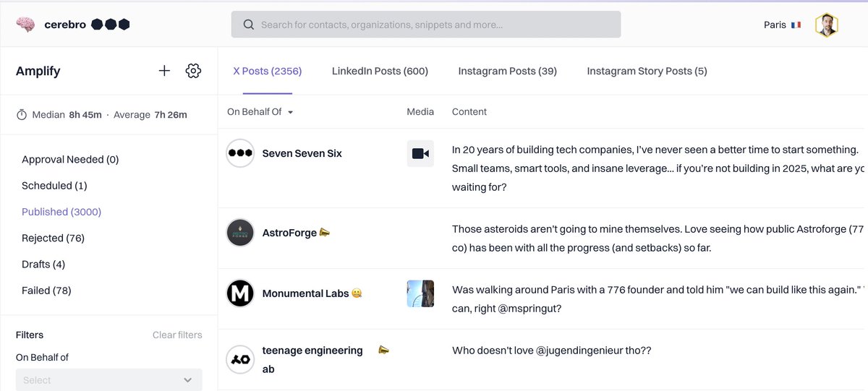Click the cerebro brand name
The image size is (868, 391).
(65, 25)
